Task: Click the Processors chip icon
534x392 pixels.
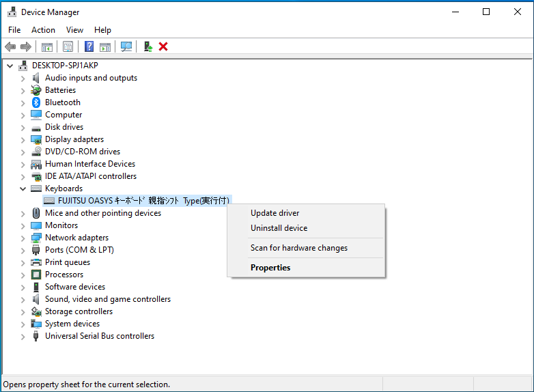Action: click(36, 274)
